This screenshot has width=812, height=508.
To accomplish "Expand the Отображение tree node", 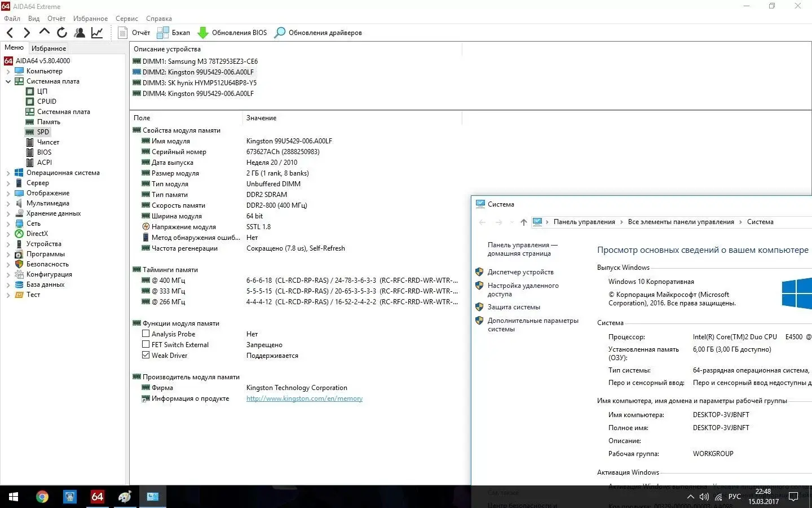I will pyautogui.click(x=8, y=193).
